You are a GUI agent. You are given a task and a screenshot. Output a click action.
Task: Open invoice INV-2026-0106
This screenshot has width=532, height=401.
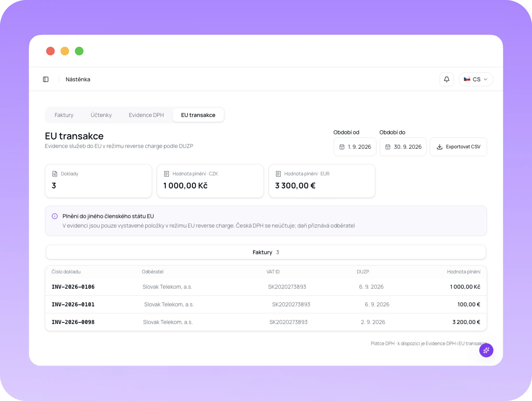73,287
